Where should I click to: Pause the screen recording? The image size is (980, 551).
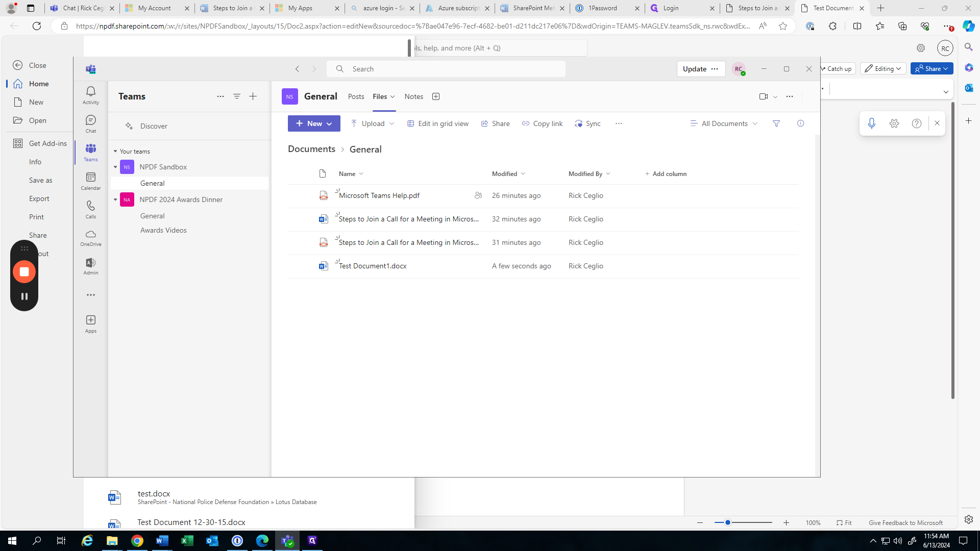coord(24,296)
